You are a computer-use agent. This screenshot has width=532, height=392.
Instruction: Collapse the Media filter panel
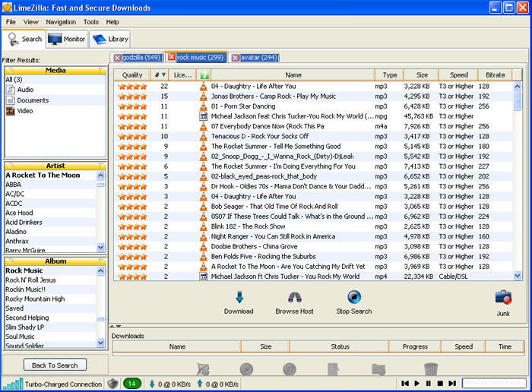[x=101, y=70]
